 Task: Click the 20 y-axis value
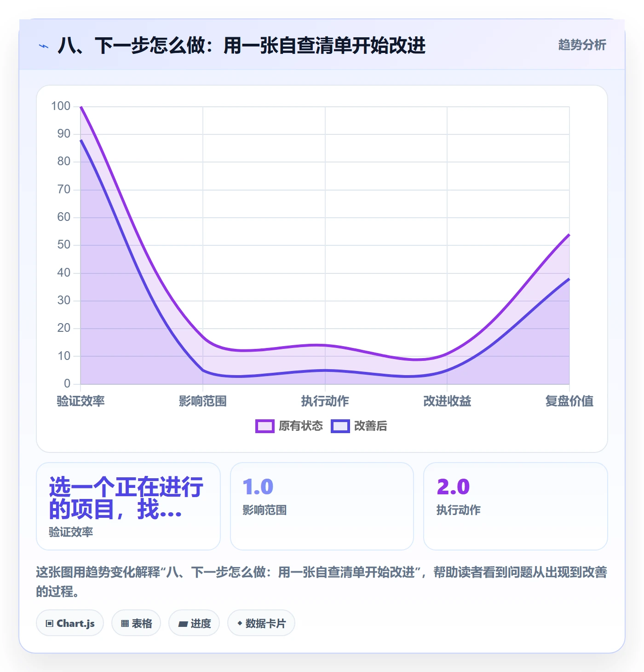[64, 328]
